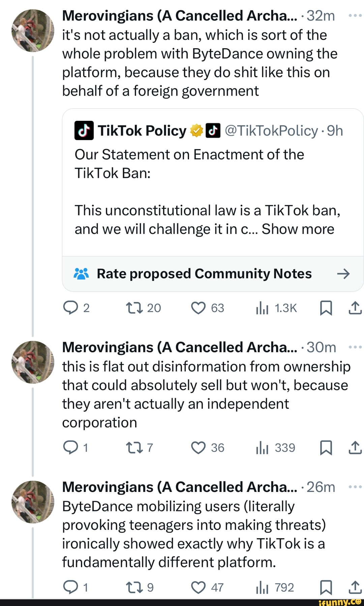The height and width of the screenshot is (606, 364).
Task: Reply to the 32m tweet about the ban
Action: pyautogui.click(x=71, y=308)
